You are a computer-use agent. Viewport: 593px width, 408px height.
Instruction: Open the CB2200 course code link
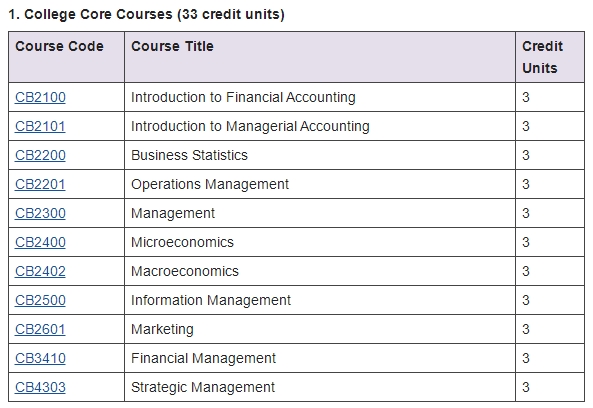click(40, 155)
